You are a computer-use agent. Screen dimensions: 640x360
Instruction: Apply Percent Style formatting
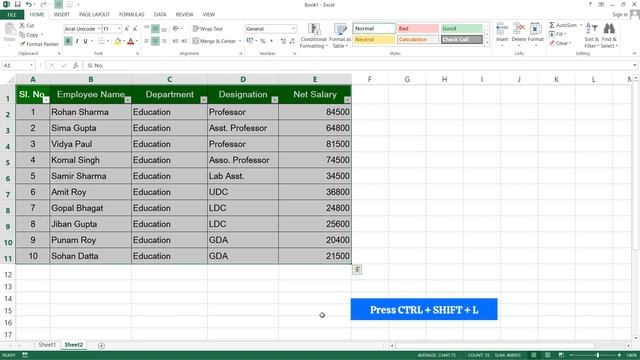pos(262,41)
